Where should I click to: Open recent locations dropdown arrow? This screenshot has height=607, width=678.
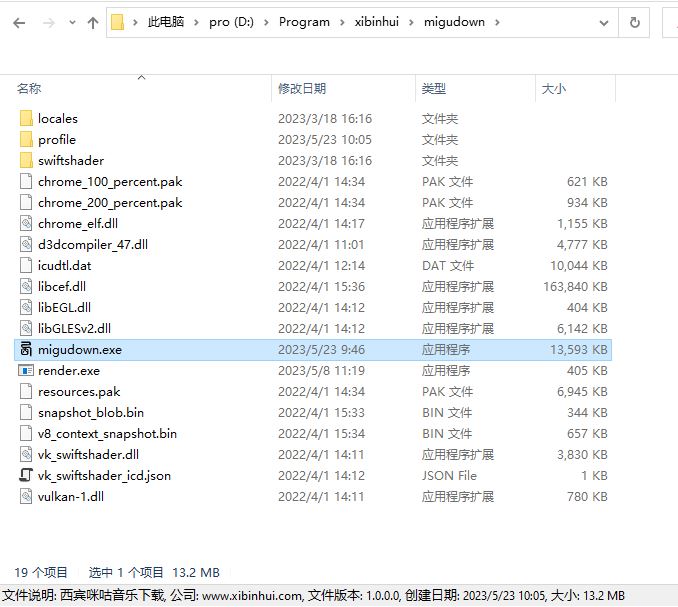point(72,22)
